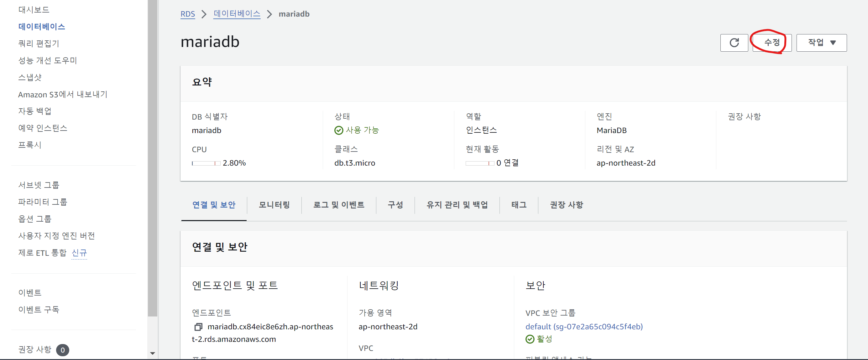Open the default VPC security group link

point(584,326)
